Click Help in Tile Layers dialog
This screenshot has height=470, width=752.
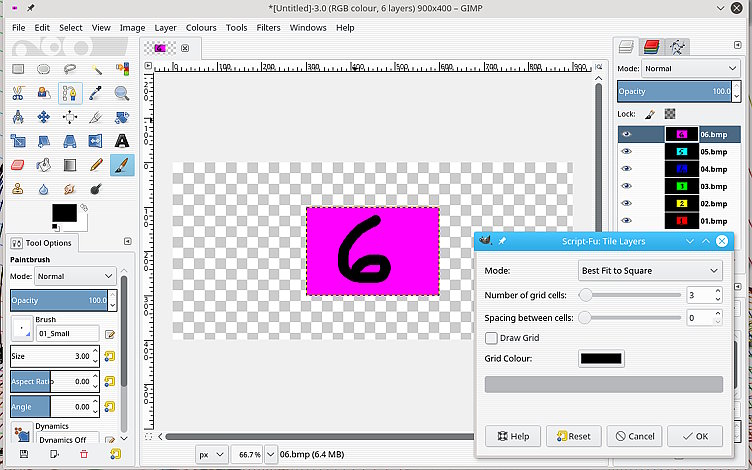point(513,436)
